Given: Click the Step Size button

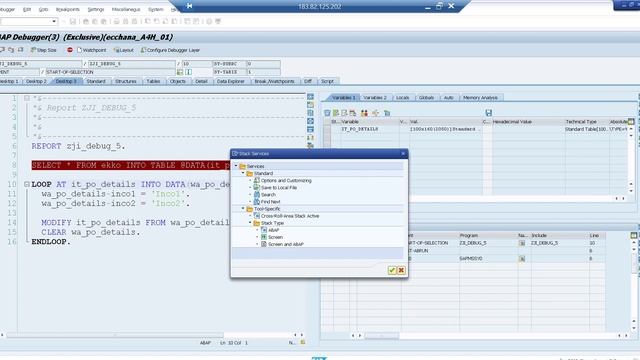Looking at the screenshot, I should pyautogui.click(x=43, y=50).
